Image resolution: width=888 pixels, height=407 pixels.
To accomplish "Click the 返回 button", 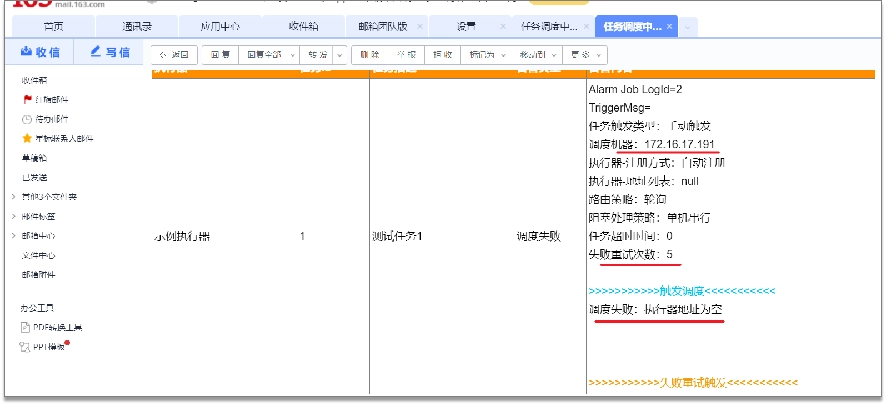I will 174,55.
